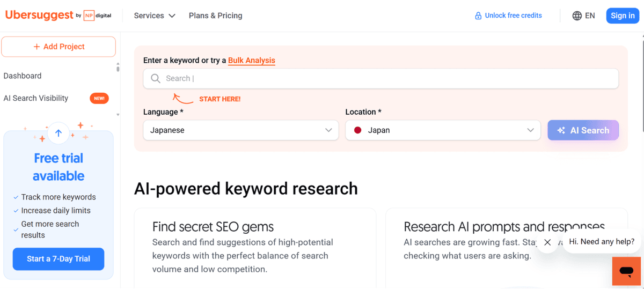This screenshot has width=644, height=289.
Task: Click checkmark icon beside Track more keywords
Action: 16,197
